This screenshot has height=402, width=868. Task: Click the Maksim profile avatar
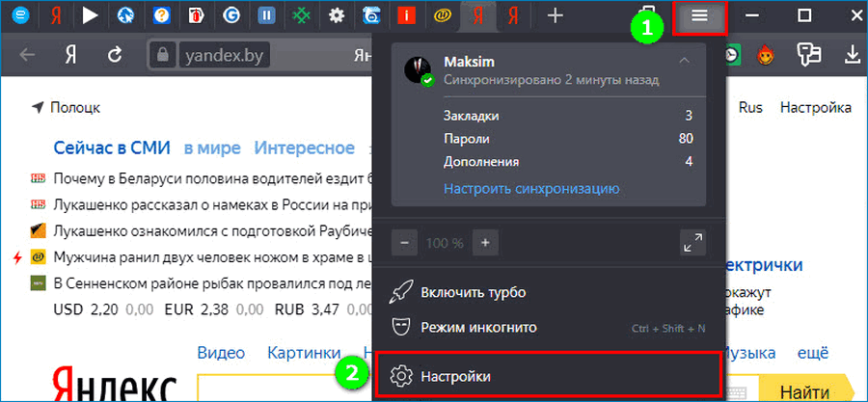coord(419,69)
